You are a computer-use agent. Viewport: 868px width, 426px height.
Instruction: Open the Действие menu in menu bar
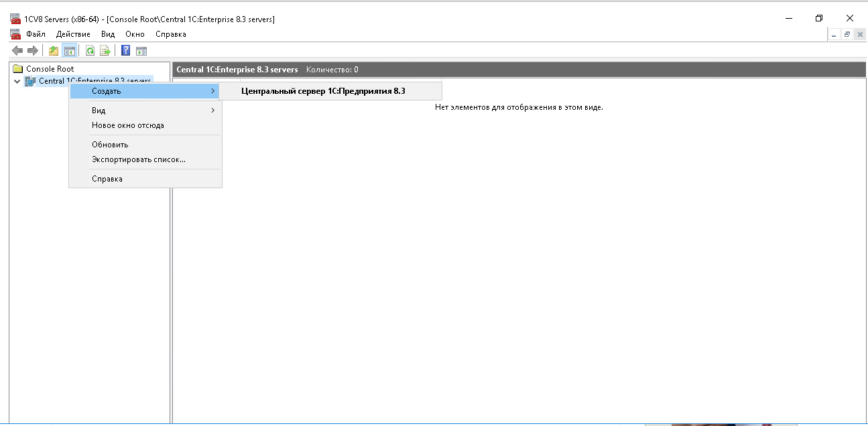pyautogui.click(x=74, y=34)
